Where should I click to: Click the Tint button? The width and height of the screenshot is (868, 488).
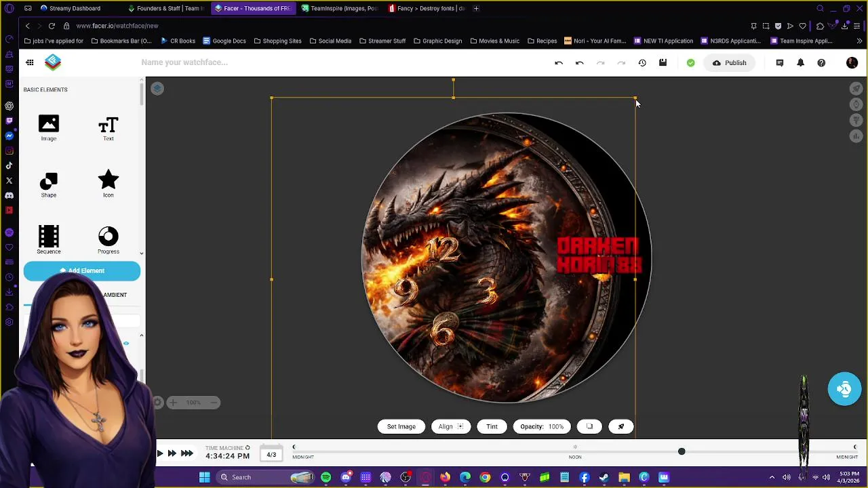tap(492, 426)
